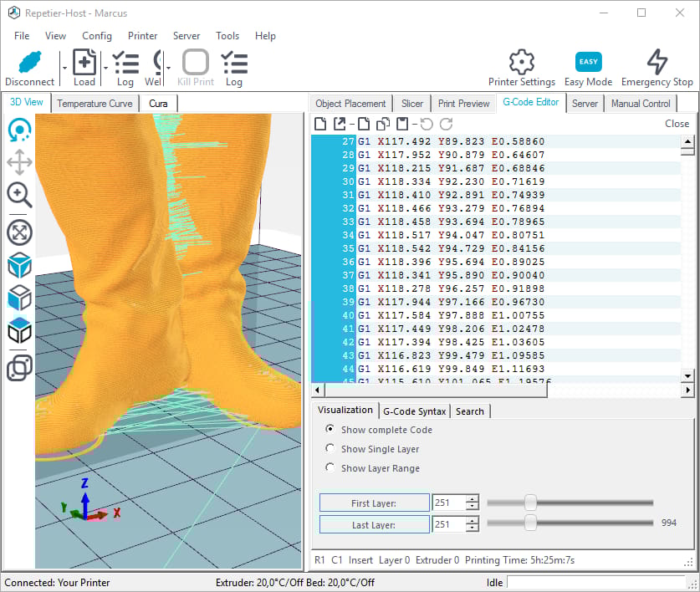Click the Last Layer number input field
This screenshot has height=592, width=700.
(448, 524)
